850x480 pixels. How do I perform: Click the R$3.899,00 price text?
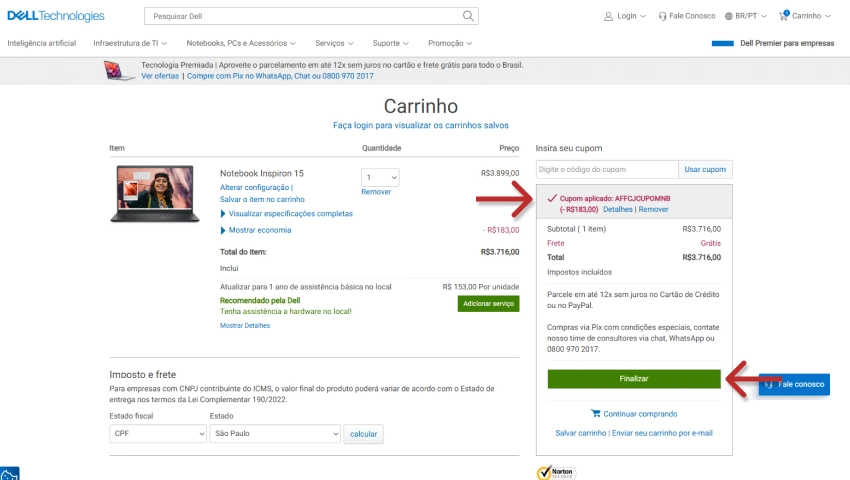tap(500, 173)
